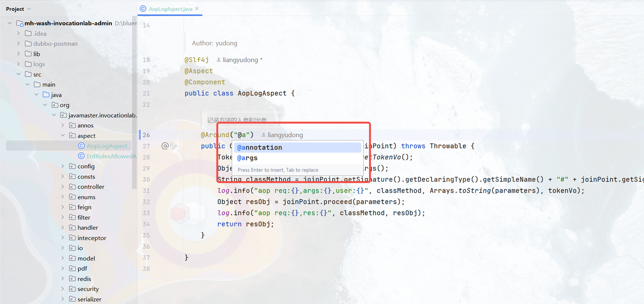Collapse the src folder

point(18,74)
